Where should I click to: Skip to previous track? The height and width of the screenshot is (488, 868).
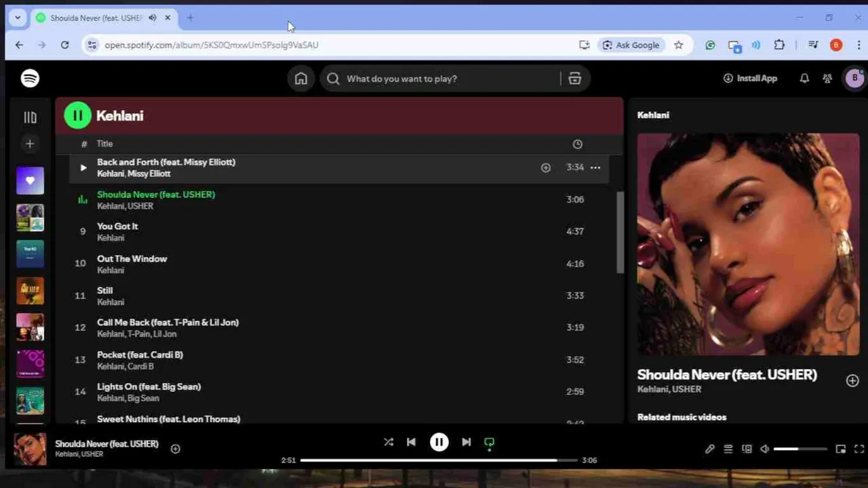pyautogui.click(x=411, y=442)
